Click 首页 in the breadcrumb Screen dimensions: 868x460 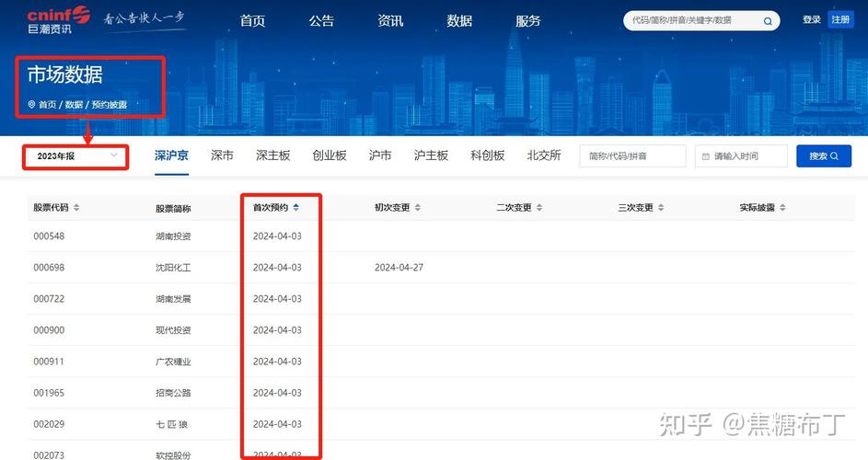(48, 105)
